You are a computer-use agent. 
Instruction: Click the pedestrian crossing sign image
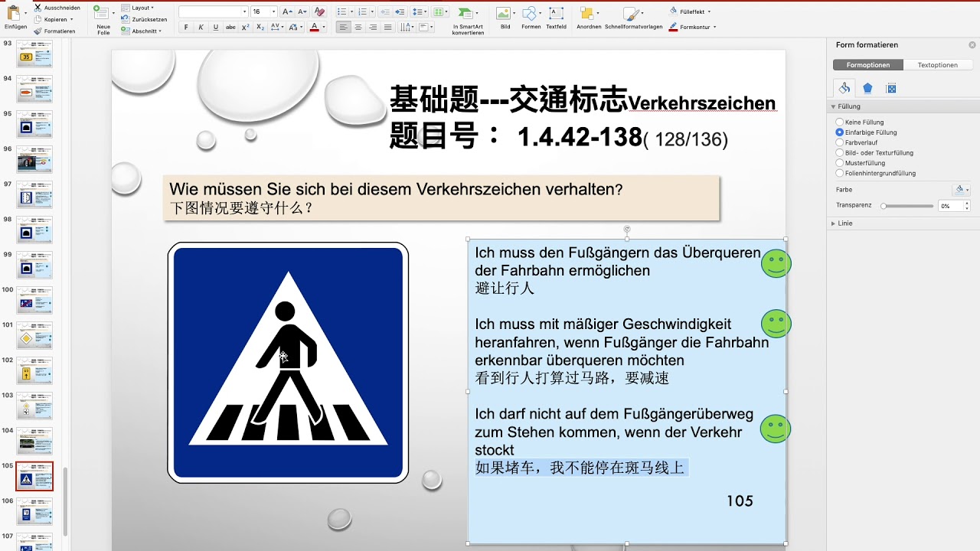point(288,363)
